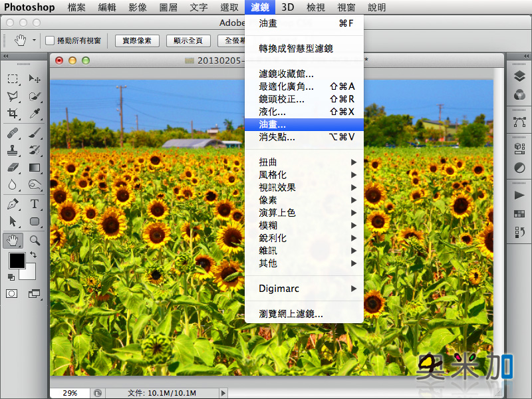Toggle Quick Mask mode
The height and width of the screenshot is (399, 532).
click(x=11, y=293)
